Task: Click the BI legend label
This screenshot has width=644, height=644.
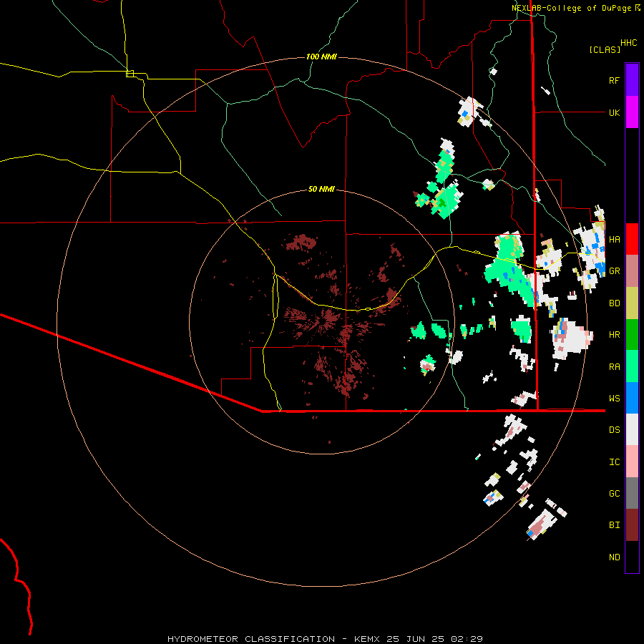Action: pos(614,525)
